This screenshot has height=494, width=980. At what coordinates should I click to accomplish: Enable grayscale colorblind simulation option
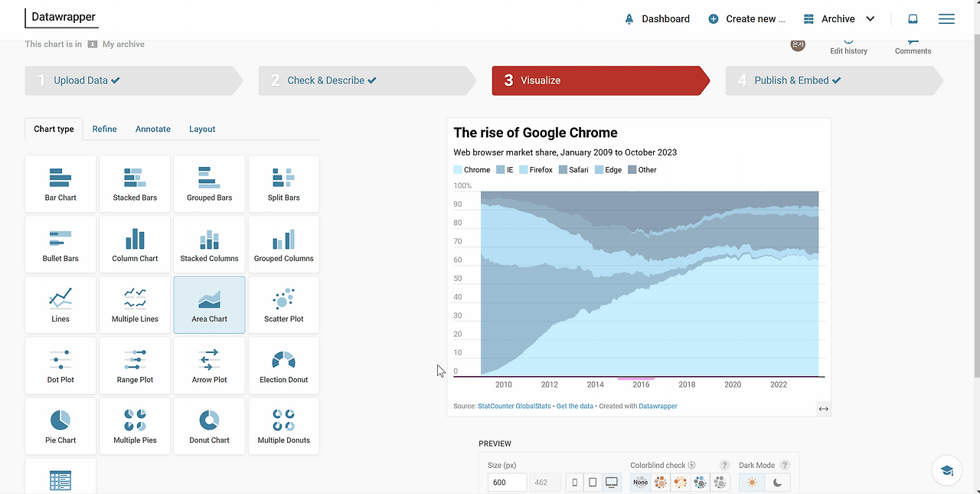coord(720,483)
